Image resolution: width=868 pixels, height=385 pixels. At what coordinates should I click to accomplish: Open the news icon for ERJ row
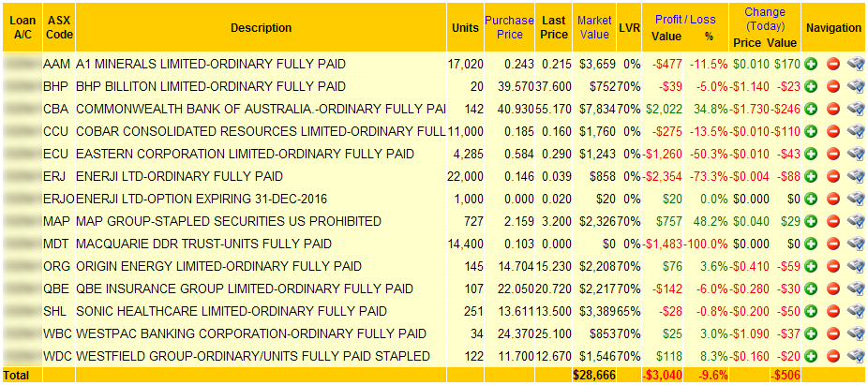click(x=856, y=176)
